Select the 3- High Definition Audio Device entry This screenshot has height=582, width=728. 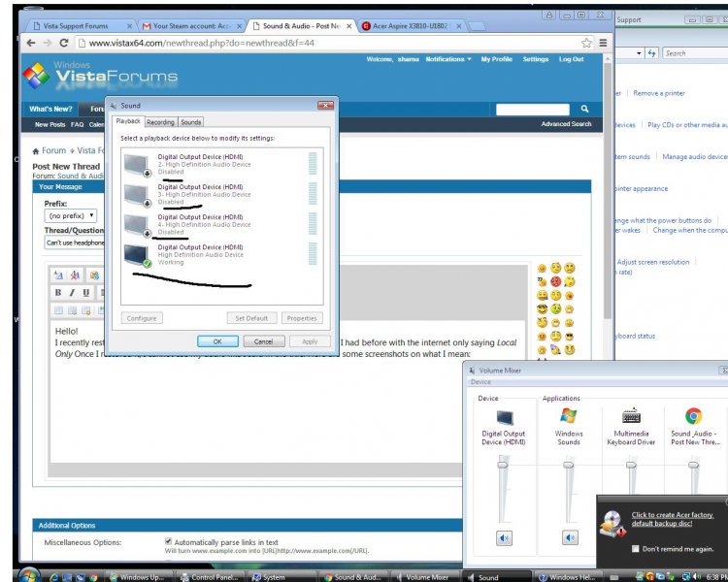(222, 194)
